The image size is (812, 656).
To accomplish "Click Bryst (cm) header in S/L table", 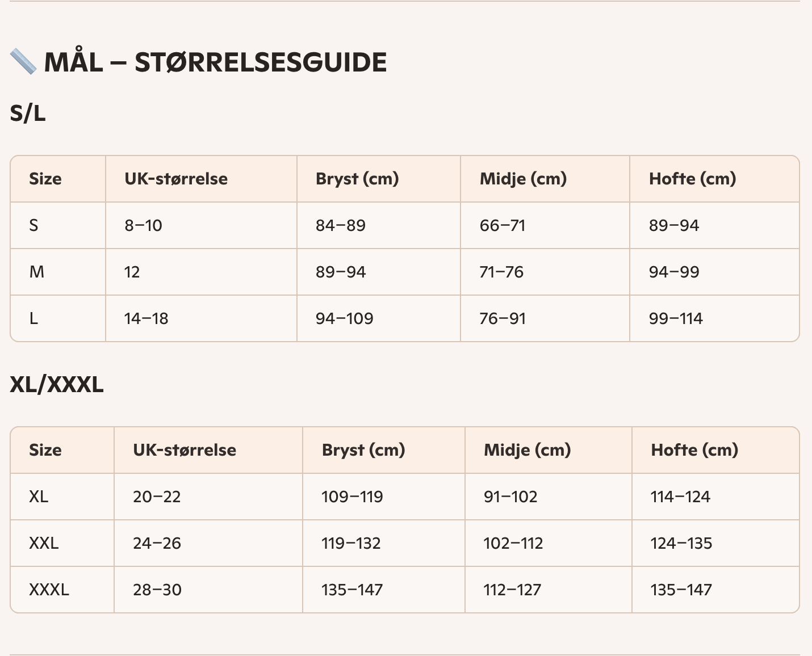I will pos(357,179).
